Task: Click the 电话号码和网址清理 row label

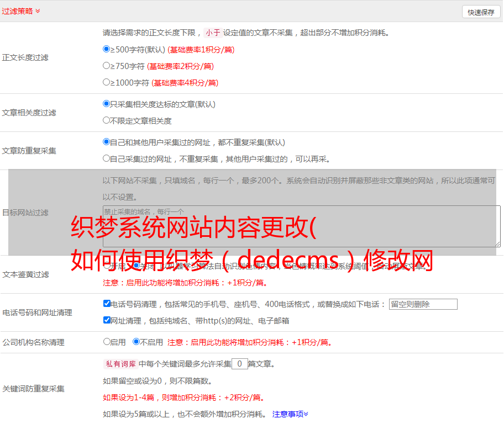Action: tap(37, 312)
